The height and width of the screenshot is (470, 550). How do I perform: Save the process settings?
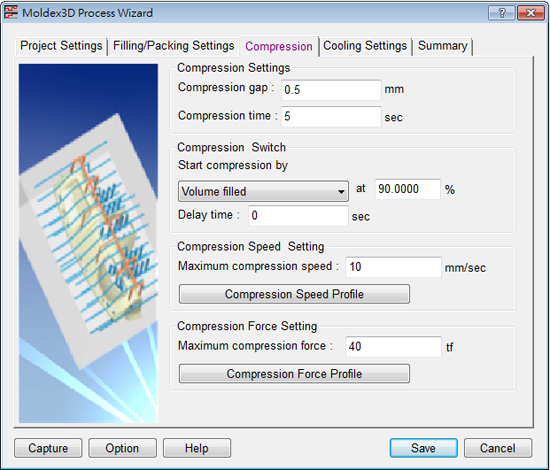423,448
